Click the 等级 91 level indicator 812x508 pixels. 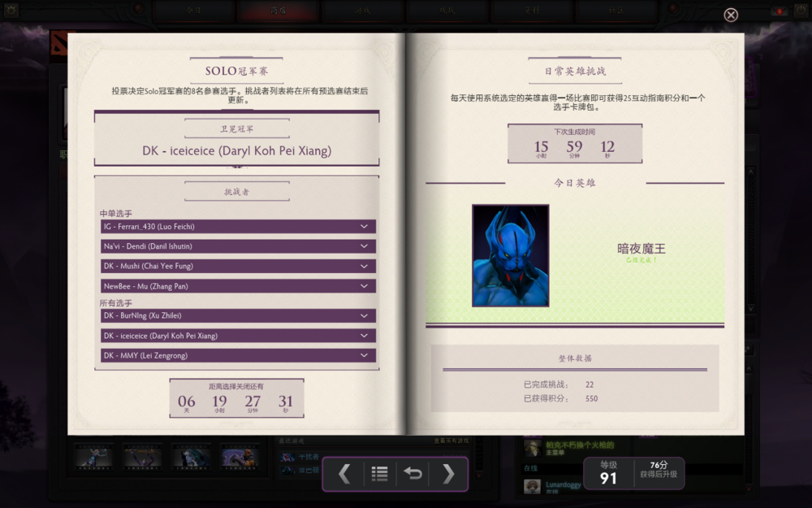click(x=608, y=473)
